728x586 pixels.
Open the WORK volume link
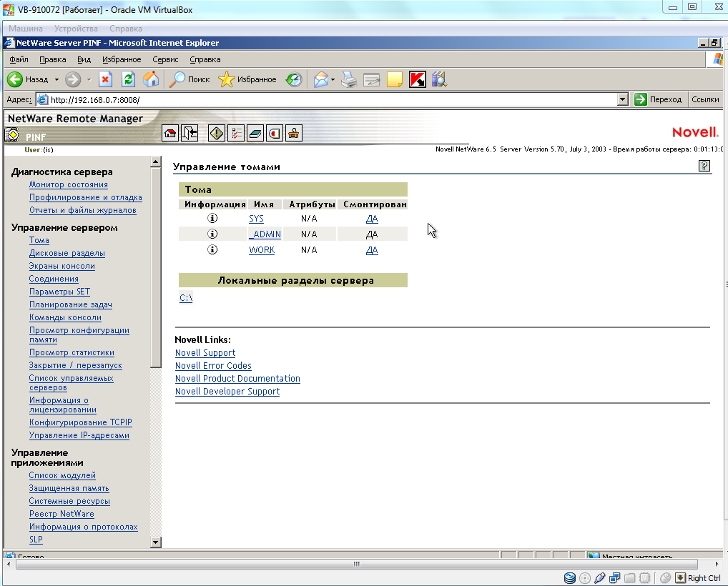pos(262,250)
